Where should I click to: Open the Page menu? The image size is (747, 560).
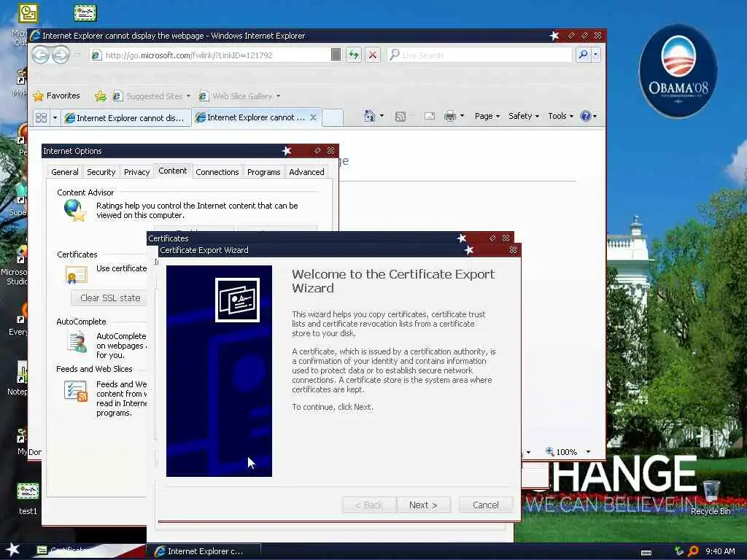487,116
